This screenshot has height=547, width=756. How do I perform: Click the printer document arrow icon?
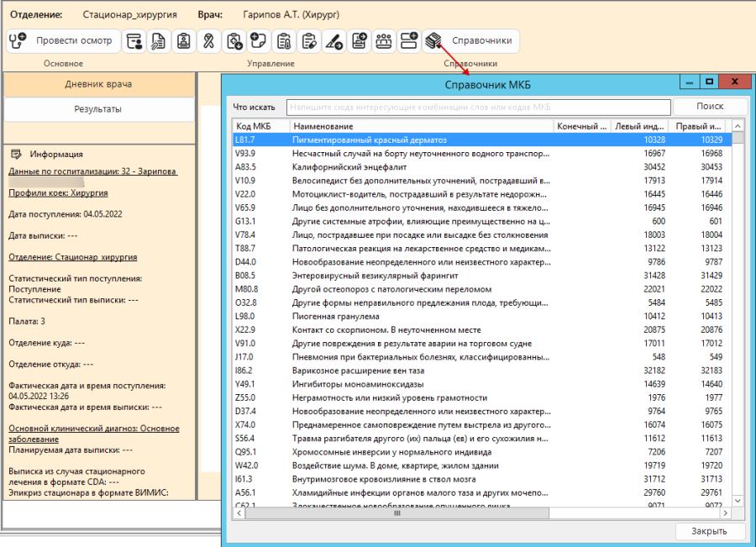tap(360, 41)
